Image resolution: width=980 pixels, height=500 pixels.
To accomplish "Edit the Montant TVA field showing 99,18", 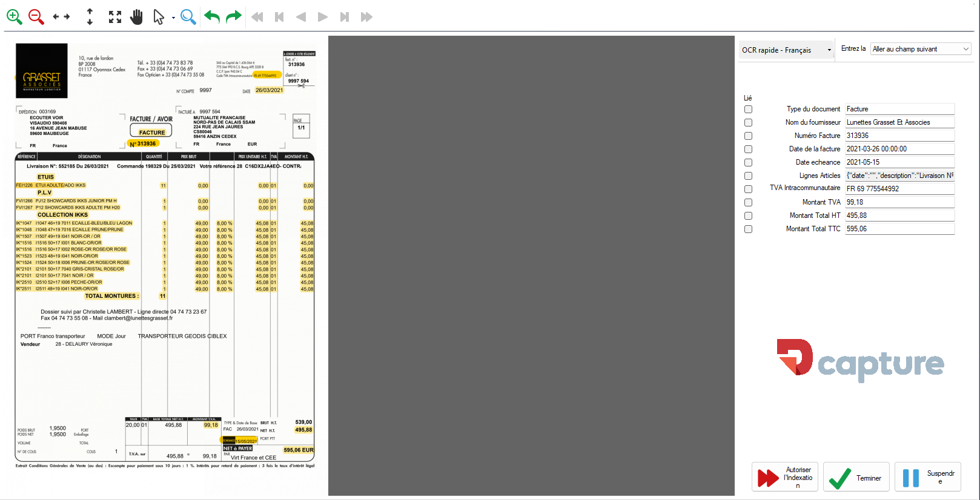I will tap(899, 202).
